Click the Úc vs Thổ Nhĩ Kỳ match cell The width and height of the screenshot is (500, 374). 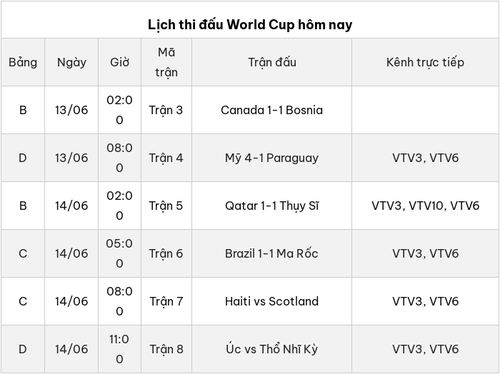pos(272,349)
